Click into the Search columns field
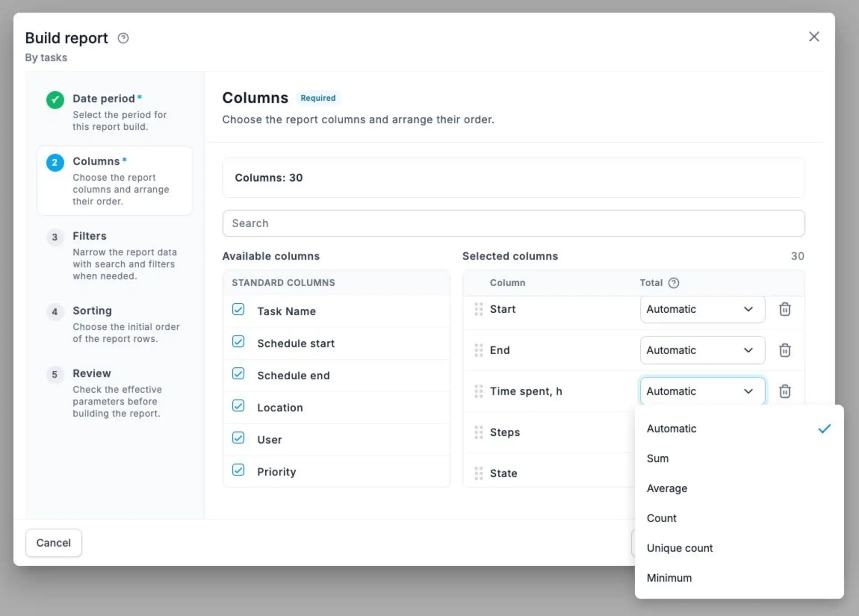Image resolution: width=859 pixels, height=616 pixels. coord(514,223)
